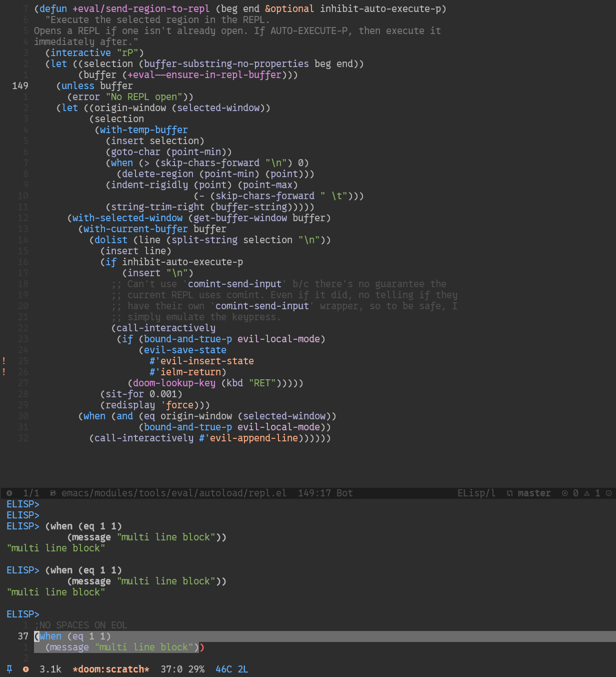Screen dimensions: 616x677
Task: Click on with-current-buffer in the code
Action: pyautogui.click(x=135, y=229)
